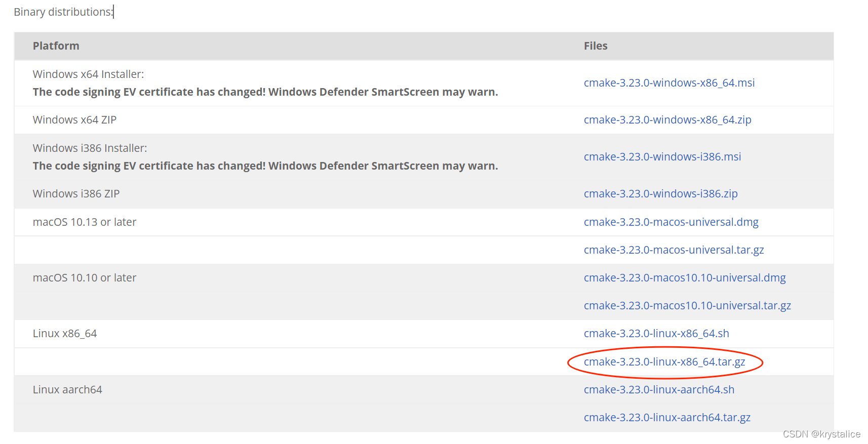Download cmake-3.23.0-macos-universal.dmg

pos(671,222)
